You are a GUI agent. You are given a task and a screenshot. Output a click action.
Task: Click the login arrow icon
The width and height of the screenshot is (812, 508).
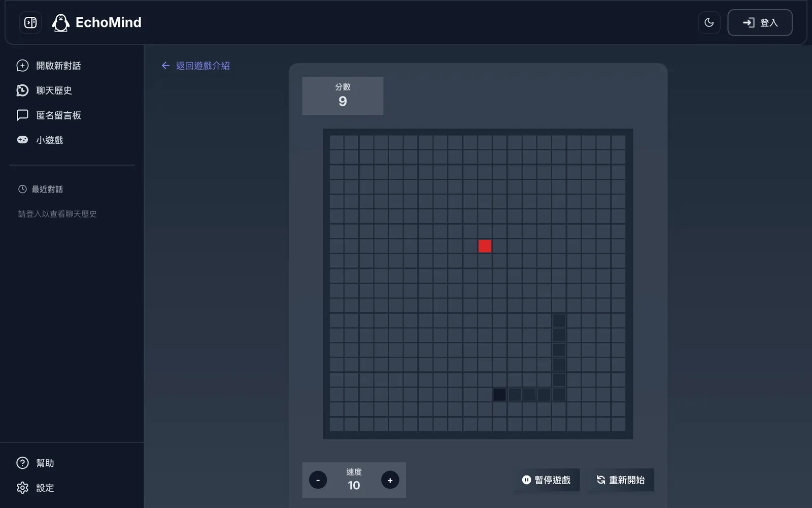[749, 22]
